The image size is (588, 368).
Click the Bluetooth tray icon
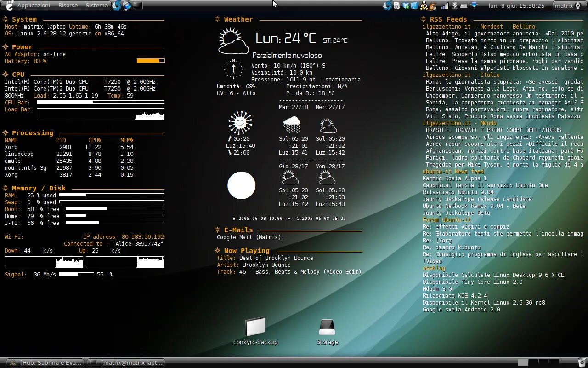(x=455, y=6)
